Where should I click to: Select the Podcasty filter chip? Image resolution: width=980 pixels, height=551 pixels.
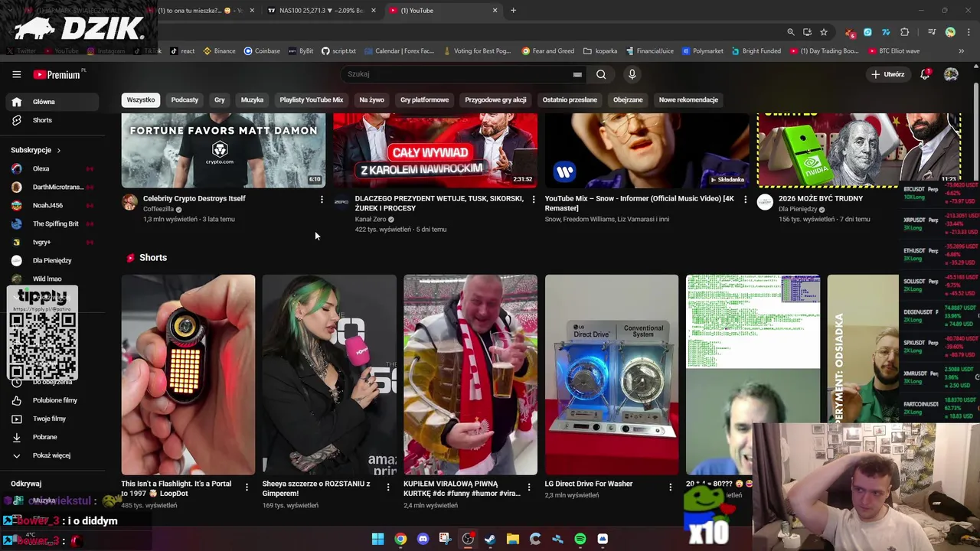[x=185, y=99]
